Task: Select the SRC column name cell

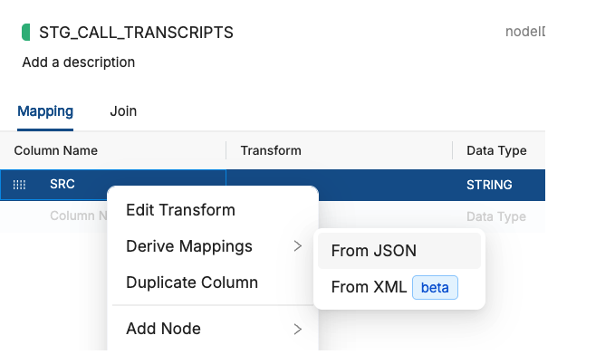Action: pyautogui.click(x=62, y=185)
